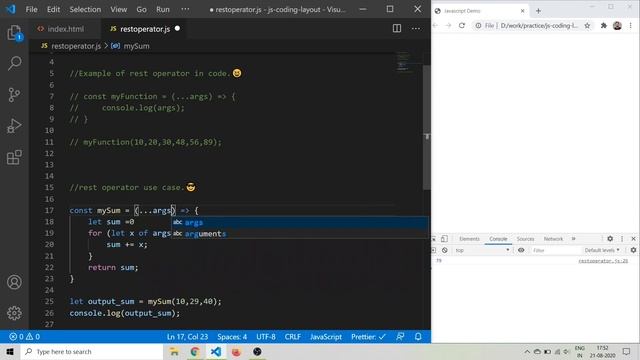Select the DevTools Console tab
The height and width of the screenshot is (360, 640).
(x=498, y=239)
